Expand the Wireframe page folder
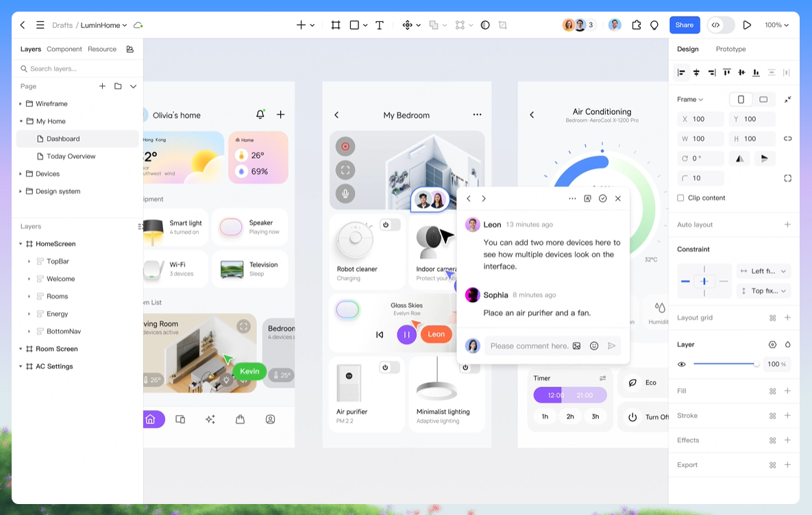The image size is (812, 515). [x=21, y=104]
